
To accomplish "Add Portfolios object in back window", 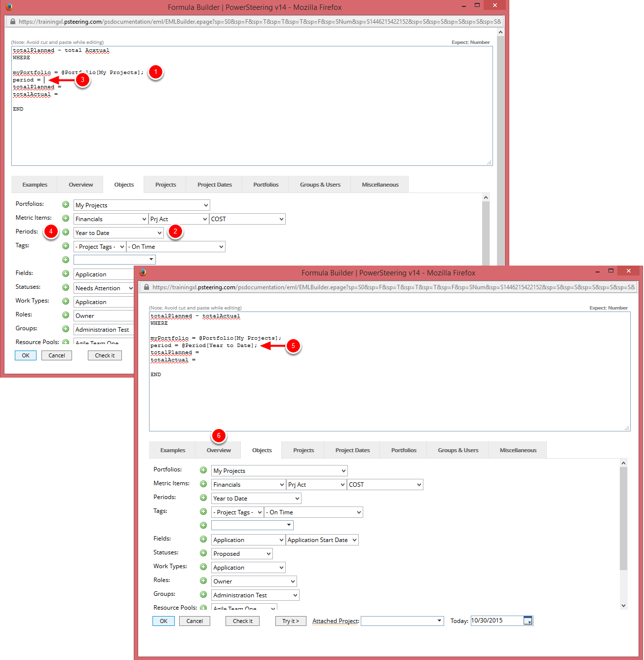I will click(66, 204).
